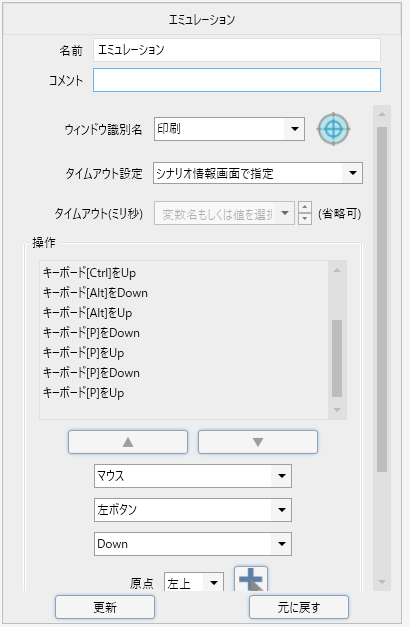Click main panel scrollbar down arrow
Viewport: 410px width, 627px height.
click(x=382, y=582)
